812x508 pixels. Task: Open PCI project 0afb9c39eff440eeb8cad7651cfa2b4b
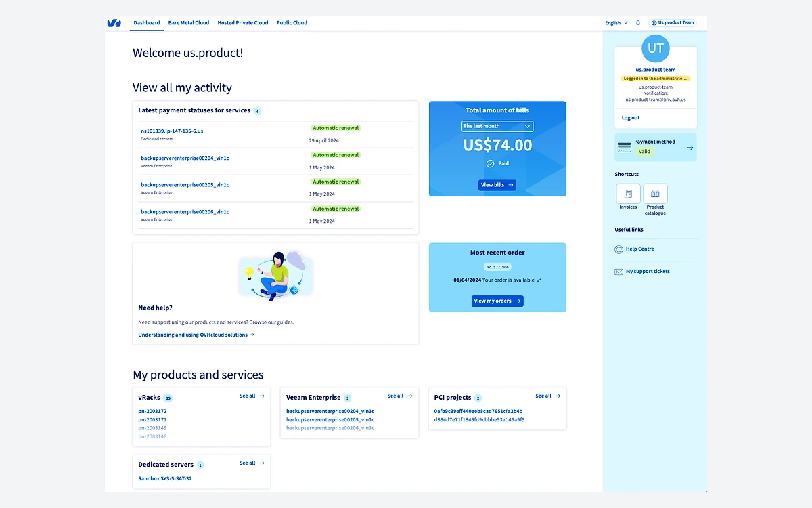click(478, 412)
